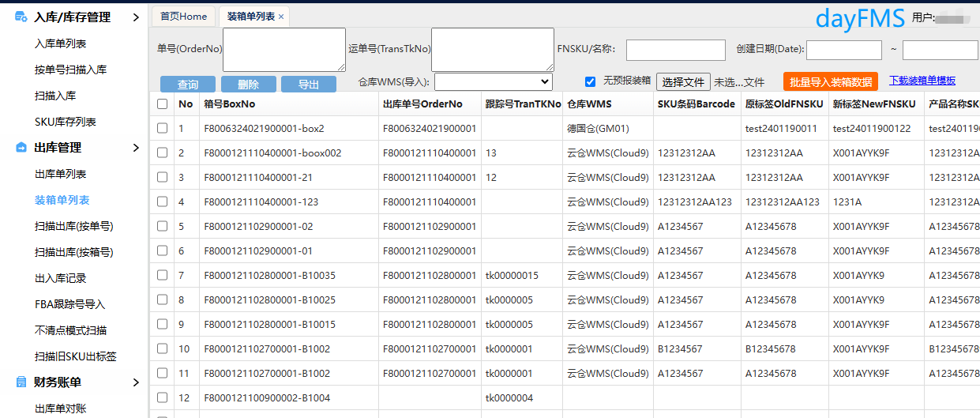Click the 选择文件 file chooser button
Screen dimensions: 980x418
683,81
